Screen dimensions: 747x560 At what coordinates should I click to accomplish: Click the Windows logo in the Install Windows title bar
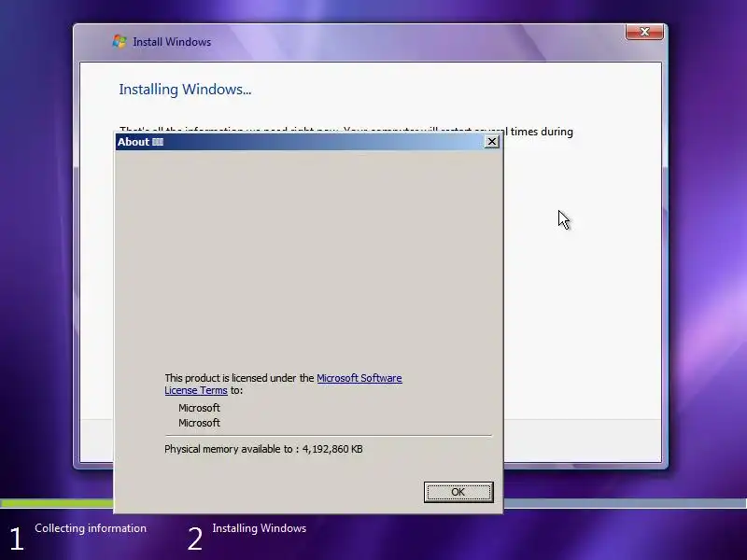[x=120, y=41]
